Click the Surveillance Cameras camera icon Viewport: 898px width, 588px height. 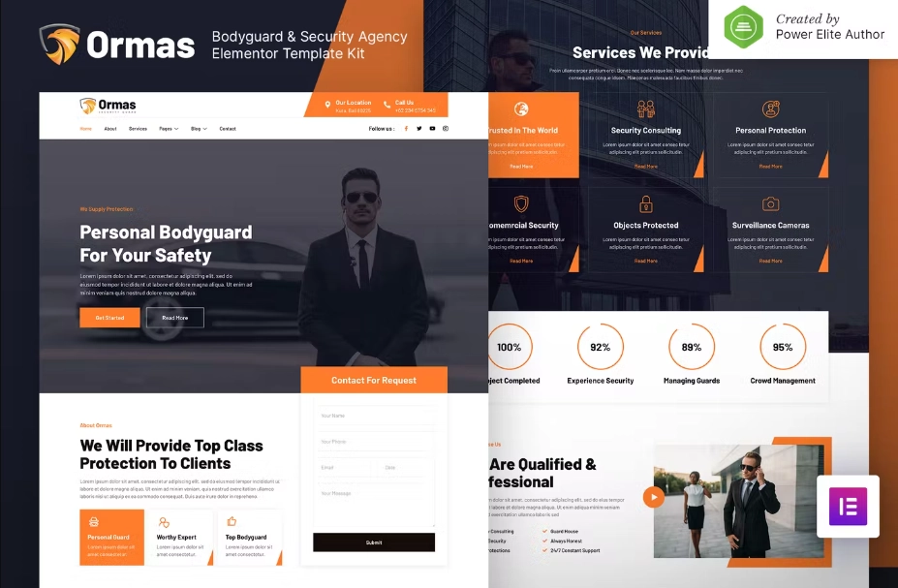[x=771, y=203]
